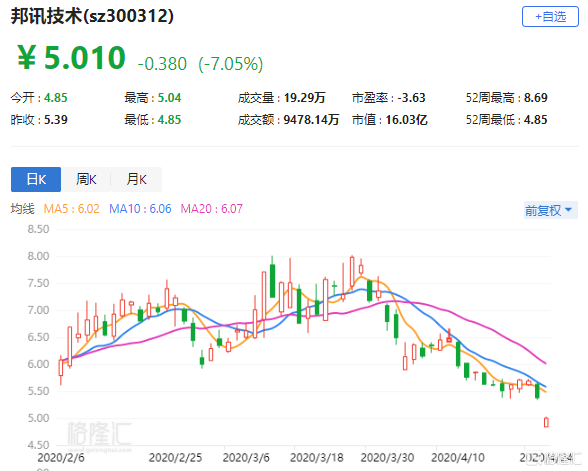Click the stock title 邦讯技术(sz300312)
The height and width of the screenshot is (471, 588).
(x=92, y=16)
